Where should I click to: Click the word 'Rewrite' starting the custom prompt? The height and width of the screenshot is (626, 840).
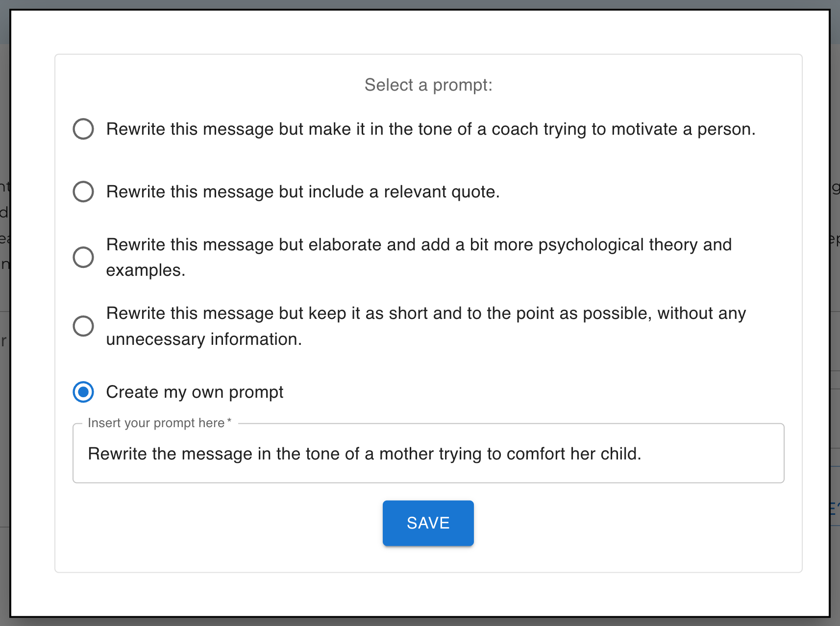pyautogui.click(x=117, y=454)
